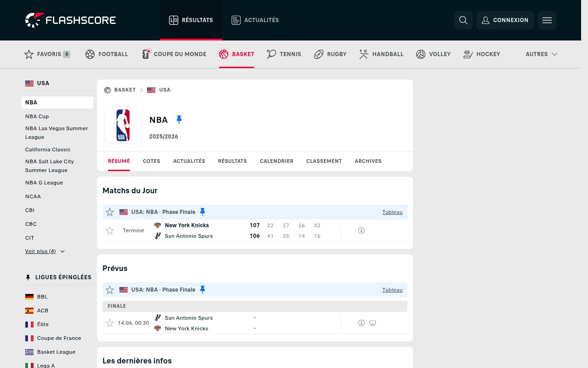Open pinned Basket League Greece
Screen dimensions: 588x368
coord(51,352)
